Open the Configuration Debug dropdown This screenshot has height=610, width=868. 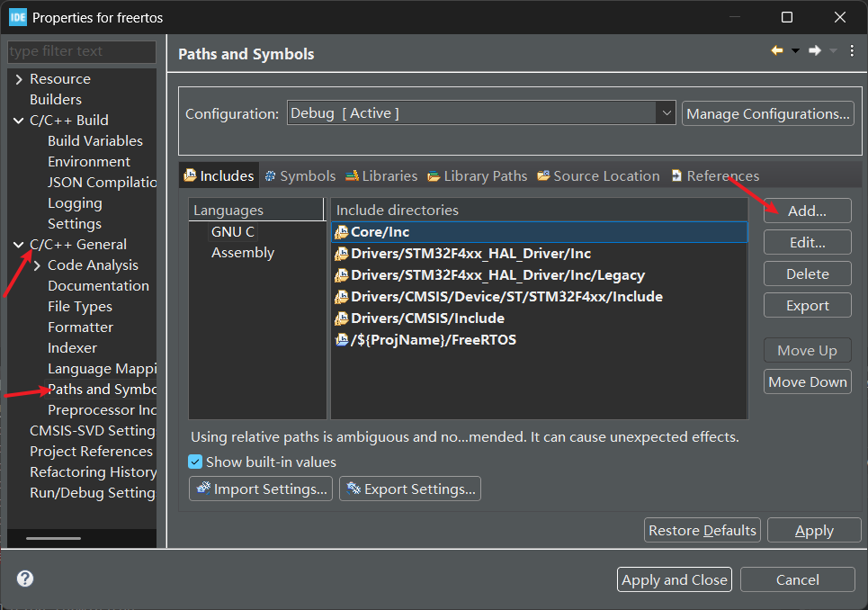[481, 113]
